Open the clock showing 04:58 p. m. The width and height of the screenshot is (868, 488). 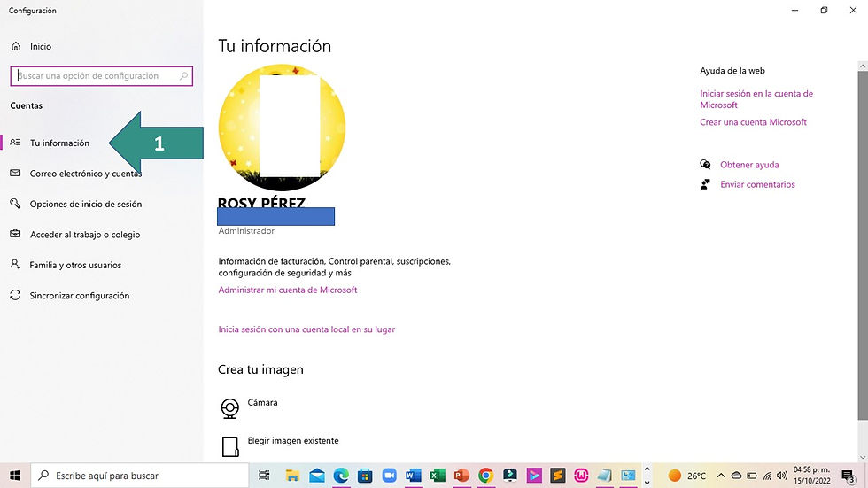pyautogui.click(x=811, y=476)
